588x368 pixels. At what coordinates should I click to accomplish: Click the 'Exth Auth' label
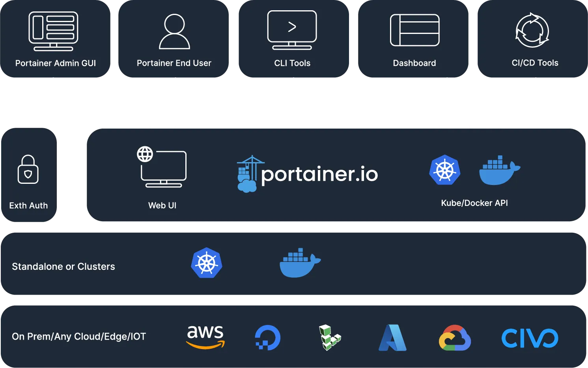point(28,205)
